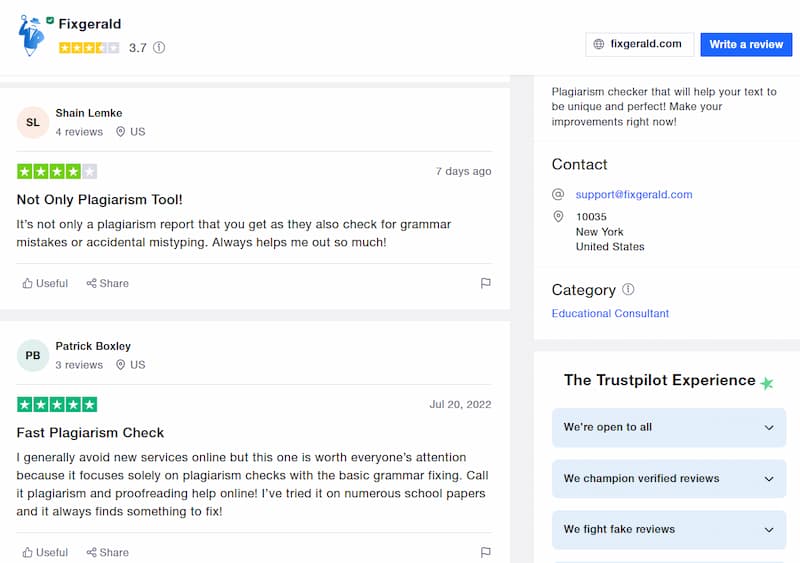Open the Educational Consultant category link
This screenshot has width=800, height=563.
coord(610,313)
